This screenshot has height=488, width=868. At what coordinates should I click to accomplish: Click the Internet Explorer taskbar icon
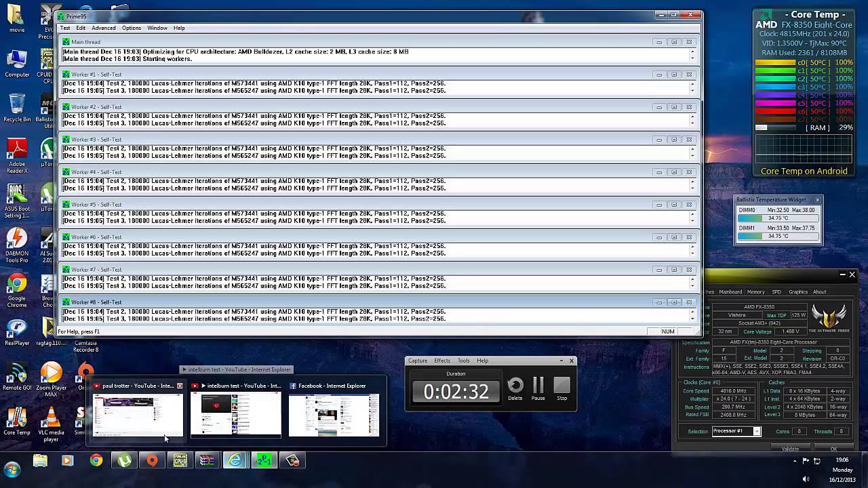coord(235,461)
